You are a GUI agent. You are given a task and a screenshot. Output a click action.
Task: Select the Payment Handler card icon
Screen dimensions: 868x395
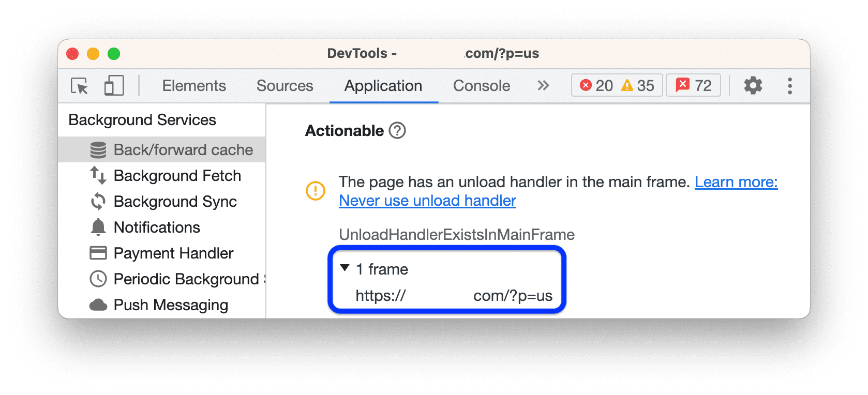(99, 253)
